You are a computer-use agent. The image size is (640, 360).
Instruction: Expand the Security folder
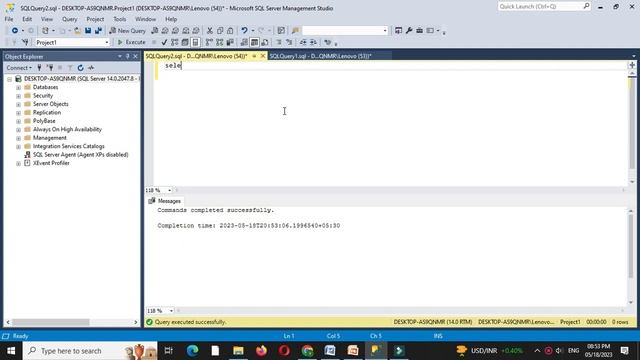point(18,96)
